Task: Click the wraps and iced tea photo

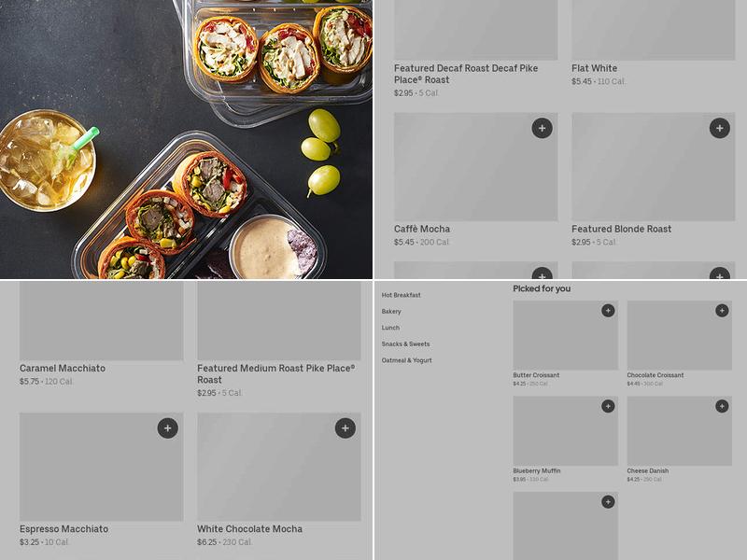Action: coord(186,139)
